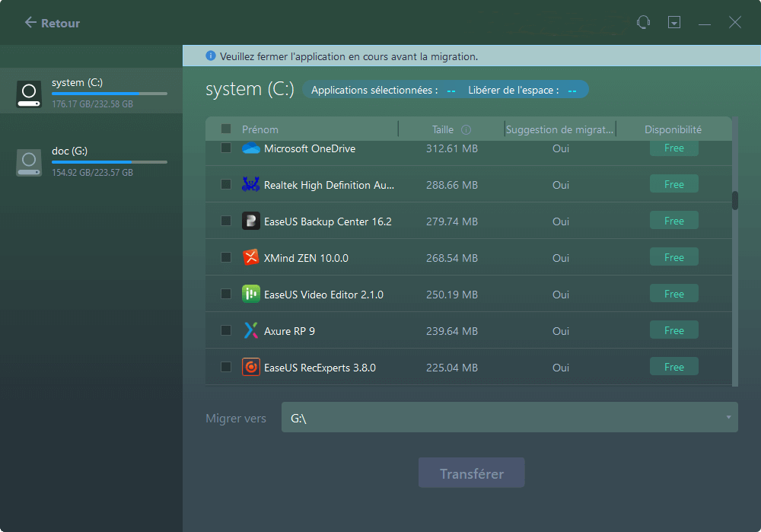Screen dimensions: 761x532
Task: Click the Realtek High Definition Audio icon
Action: click(x=251, y=184)
